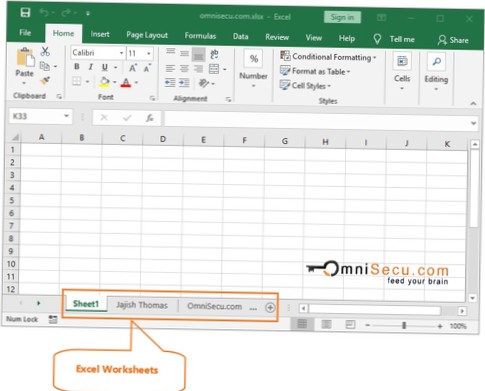This screenshot has height=391, width=485.
Task: Click the formula bar enter checkmark
Action: tap(127, 118)
